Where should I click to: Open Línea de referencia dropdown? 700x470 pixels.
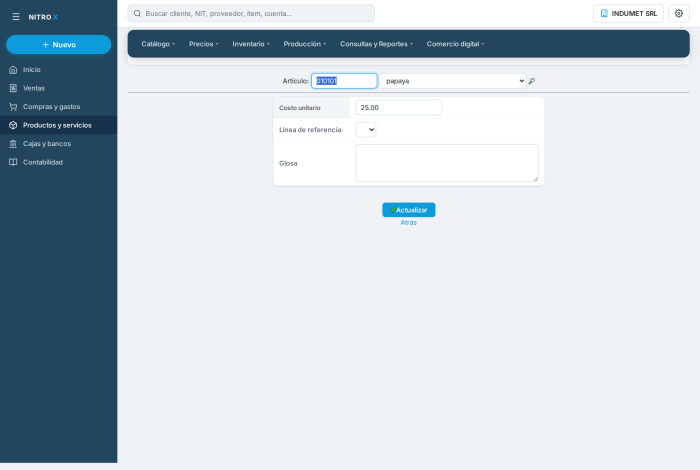pyautogui.click(x=366, y=130)
